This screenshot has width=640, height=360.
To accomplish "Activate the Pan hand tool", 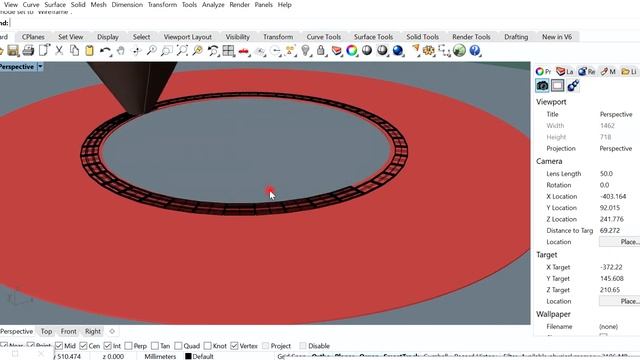I will click(121, 51).
